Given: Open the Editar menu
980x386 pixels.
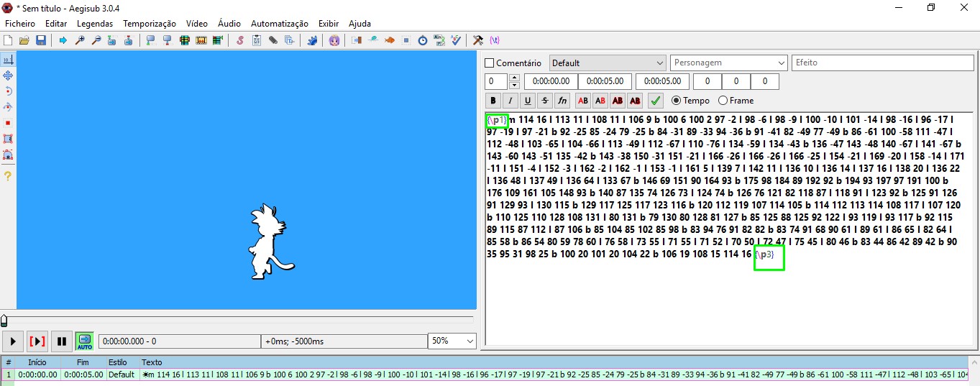Looking at the screenshot, I should pyautogui.click(x=56, y=24).
